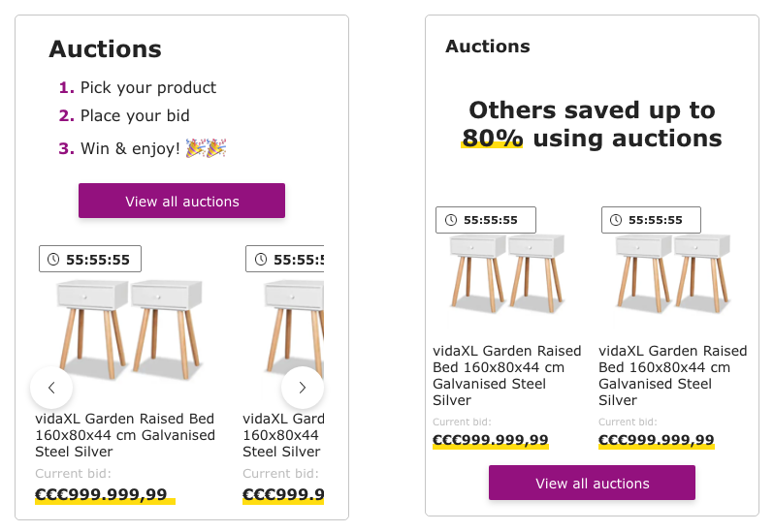Click second product title in right panel
This screenshot has width=774, height=532.
672,375
